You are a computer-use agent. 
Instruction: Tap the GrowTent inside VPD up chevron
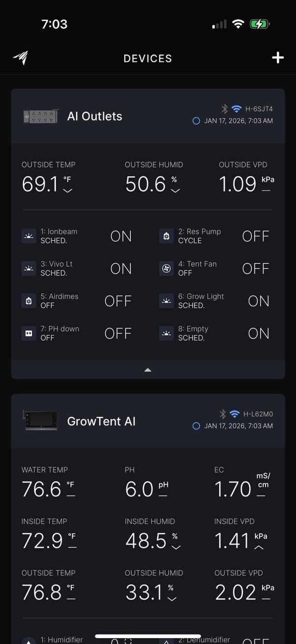pos(259,547)
